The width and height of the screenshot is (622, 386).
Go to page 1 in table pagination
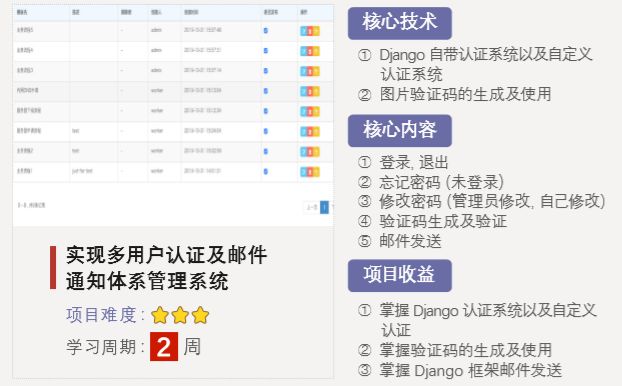coord(324,207)
